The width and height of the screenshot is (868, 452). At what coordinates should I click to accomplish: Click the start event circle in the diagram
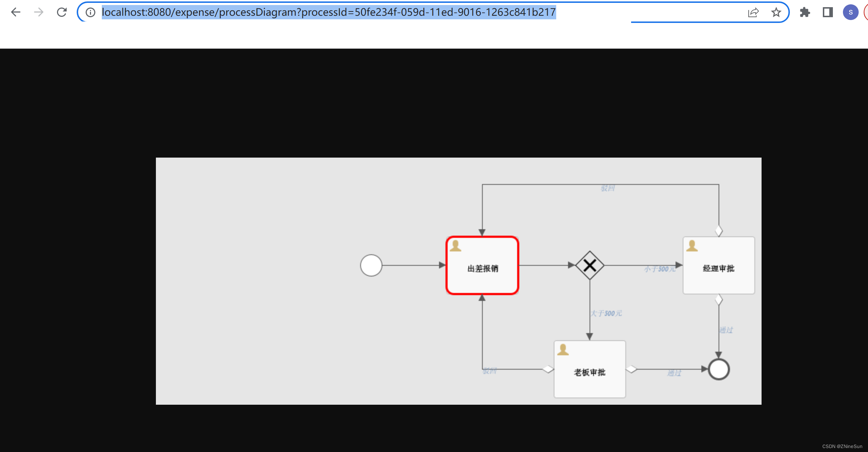[371, 266]
